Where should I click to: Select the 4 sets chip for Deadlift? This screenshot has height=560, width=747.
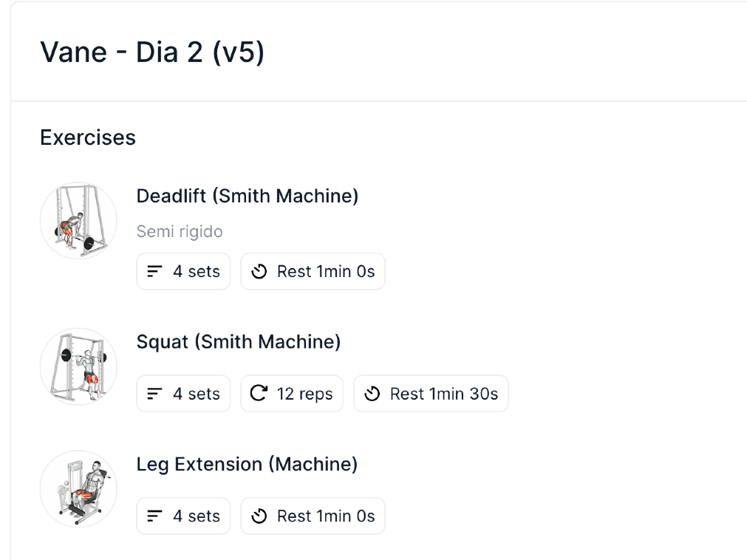(x=184, y=272)
